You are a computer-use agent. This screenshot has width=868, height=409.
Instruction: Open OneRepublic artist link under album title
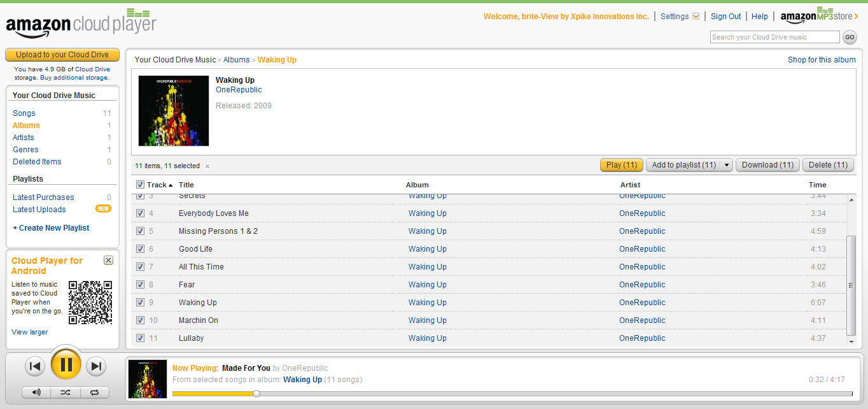tap(239, 90)
